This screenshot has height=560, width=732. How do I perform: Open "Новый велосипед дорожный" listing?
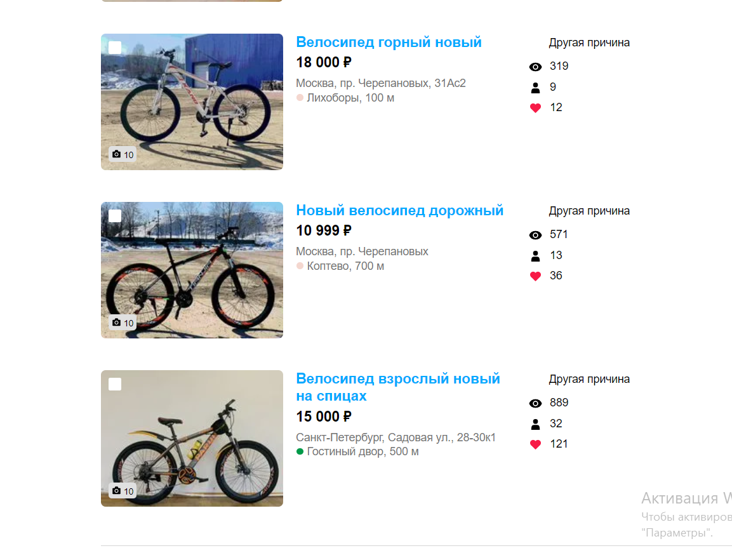399,210
